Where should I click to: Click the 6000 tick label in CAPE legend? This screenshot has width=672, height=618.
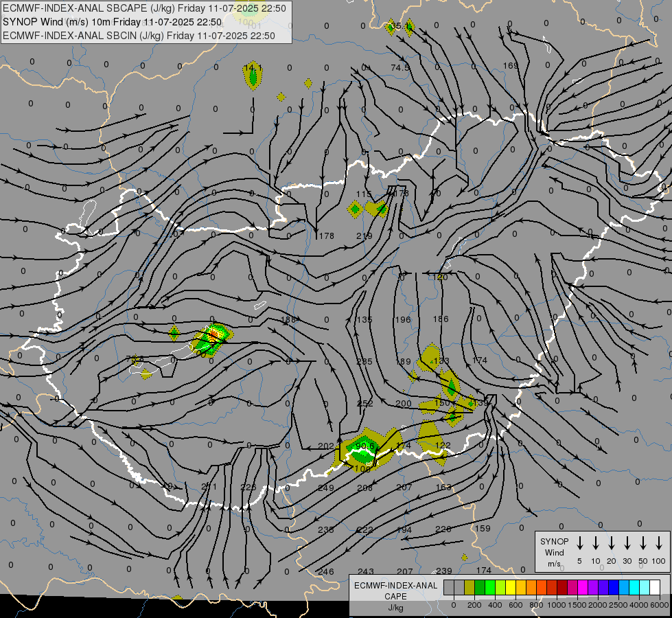(x=659, y=605)
